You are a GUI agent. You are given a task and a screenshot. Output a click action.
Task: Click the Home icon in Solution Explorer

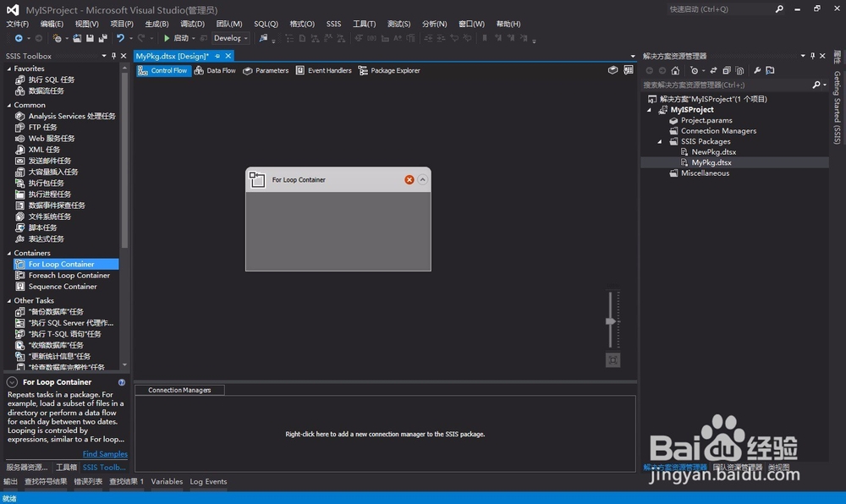pos(675,71)
